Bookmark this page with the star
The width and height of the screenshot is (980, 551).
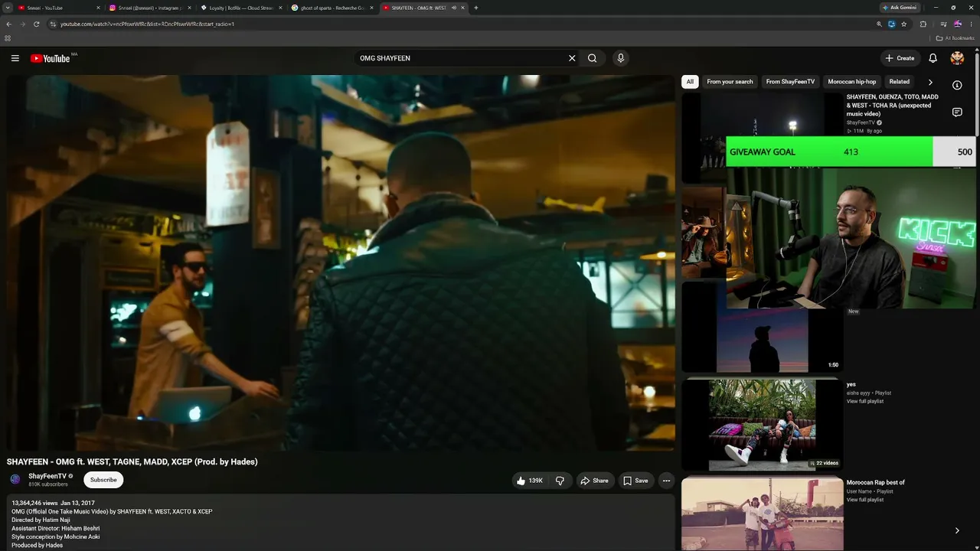click(x=903, y=24)
